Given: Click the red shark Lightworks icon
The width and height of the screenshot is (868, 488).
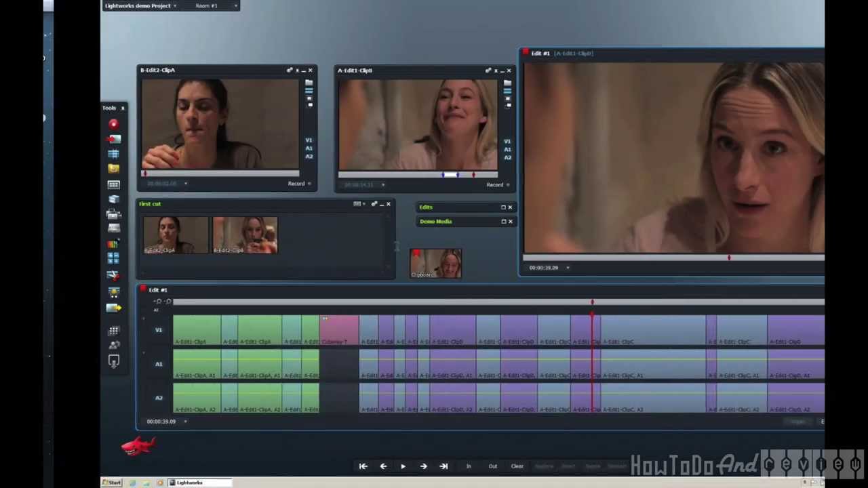Looking at the screenshot, I should (139, 446).
